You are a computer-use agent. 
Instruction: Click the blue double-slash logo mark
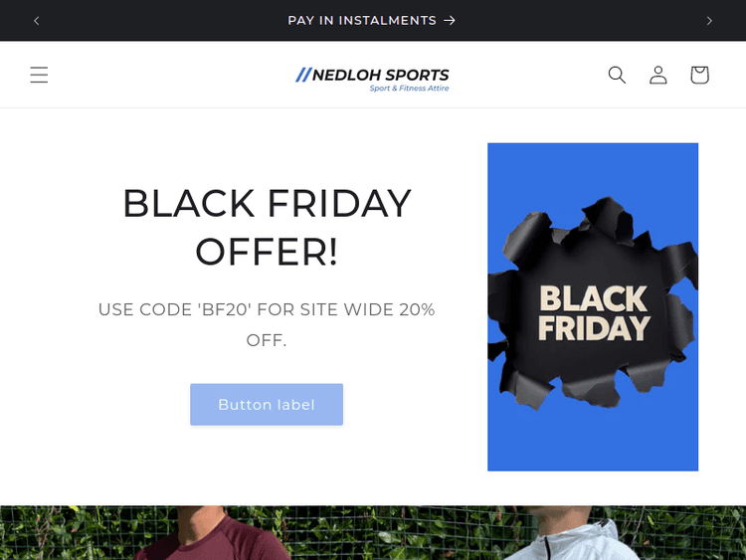click(x=303, y=75)
